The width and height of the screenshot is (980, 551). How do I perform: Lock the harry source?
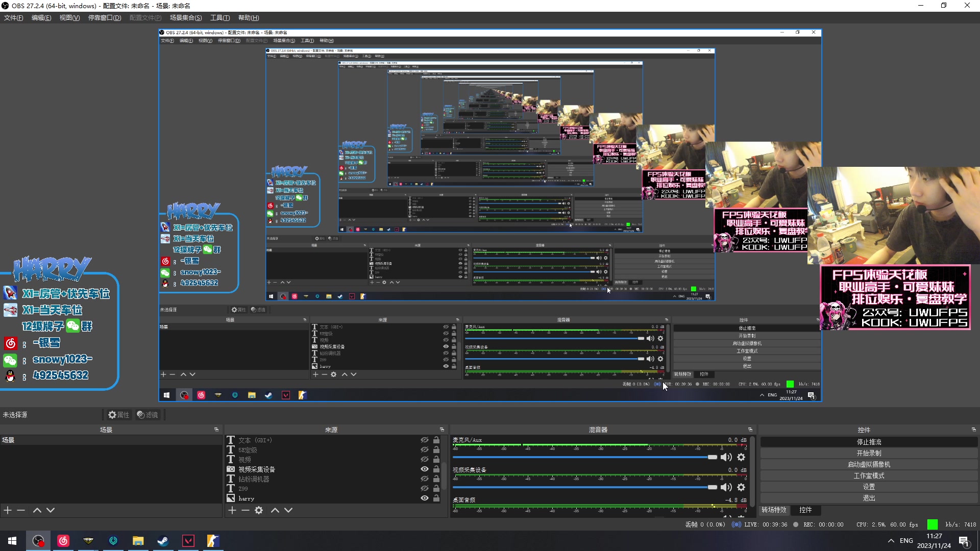[436, 498]
